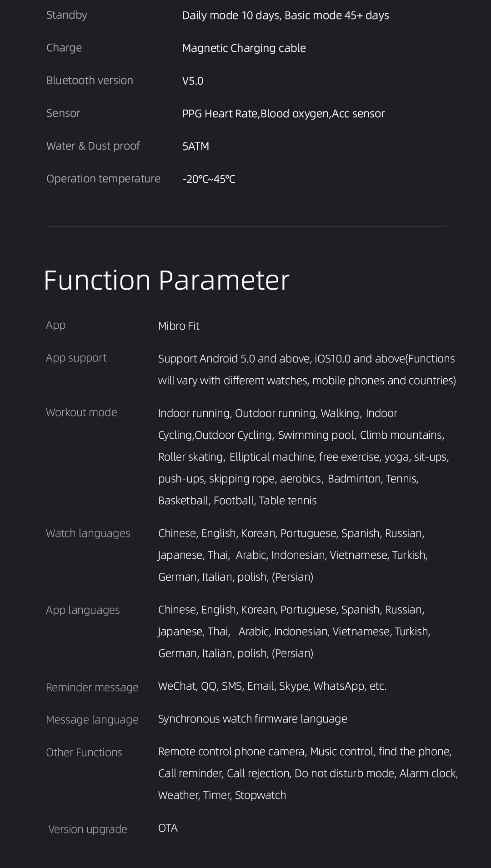This screenshot has height=868, width=491.
Task: Select the -20℃~45℃ temperature value
Action: click(x=209, y=179)
